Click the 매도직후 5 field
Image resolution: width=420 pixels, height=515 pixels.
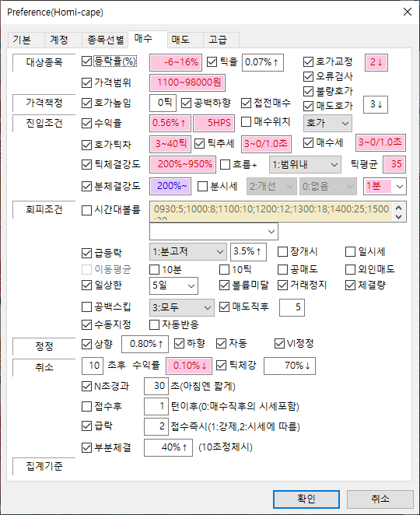click(292, 308)
